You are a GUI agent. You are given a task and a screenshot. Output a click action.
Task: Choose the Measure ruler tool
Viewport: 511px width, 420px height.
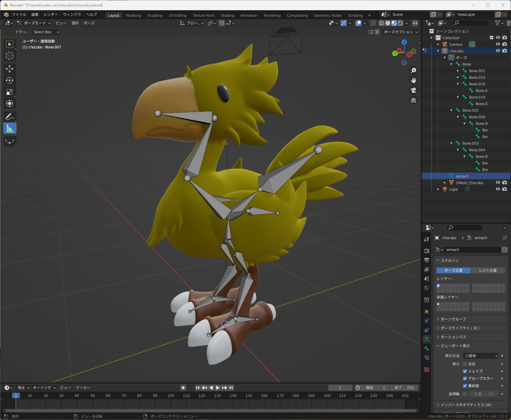coord(10,128)
